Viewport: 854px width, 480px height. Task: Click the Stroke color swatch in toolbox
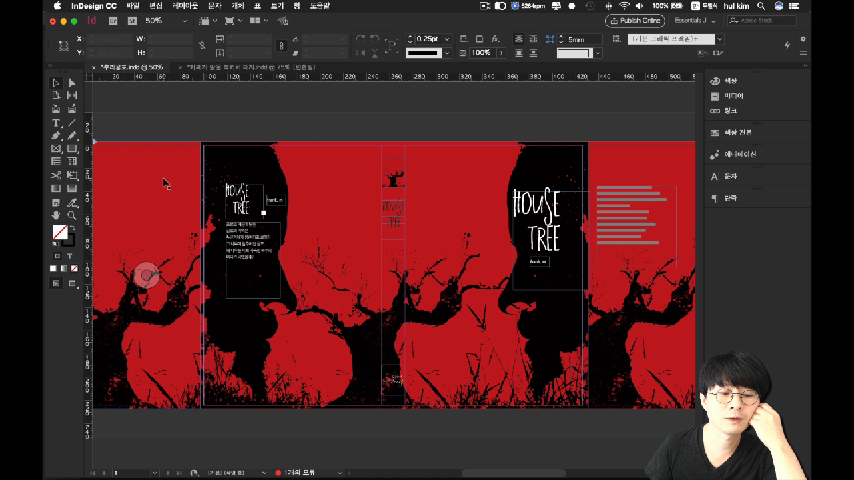pyautogui.click(x=70, y=242)
